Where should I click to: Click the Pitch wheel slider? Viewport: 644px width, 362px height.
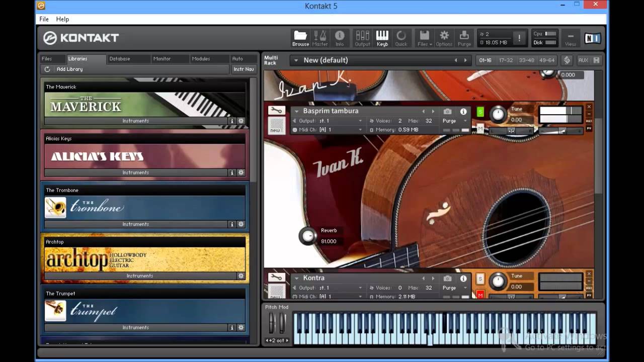coord(272,323)
